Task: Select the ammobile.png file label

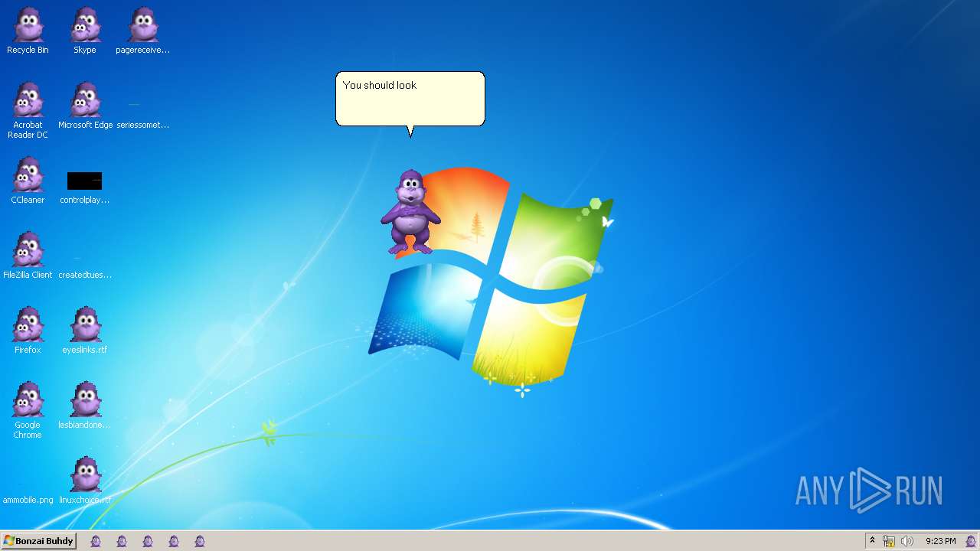Action: click(28, 500)
